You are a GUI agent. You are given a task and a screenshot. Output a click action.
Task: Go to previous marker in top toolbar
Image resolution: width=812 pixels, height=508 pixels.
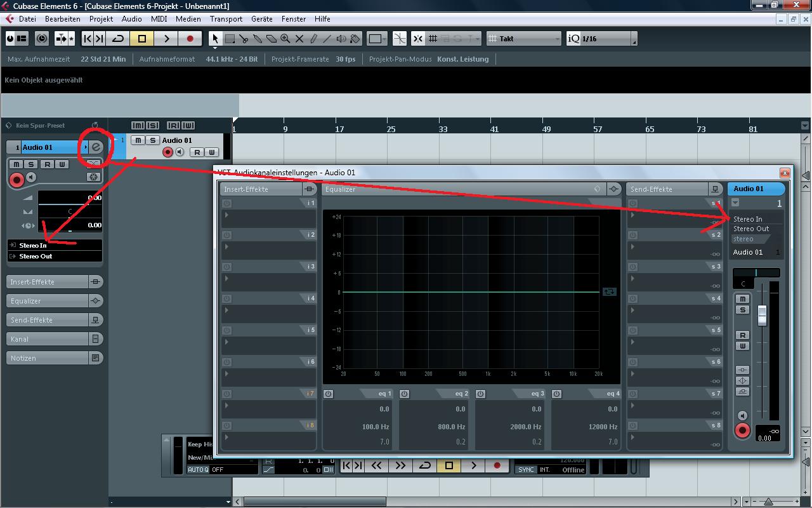[x=88, y=39]
